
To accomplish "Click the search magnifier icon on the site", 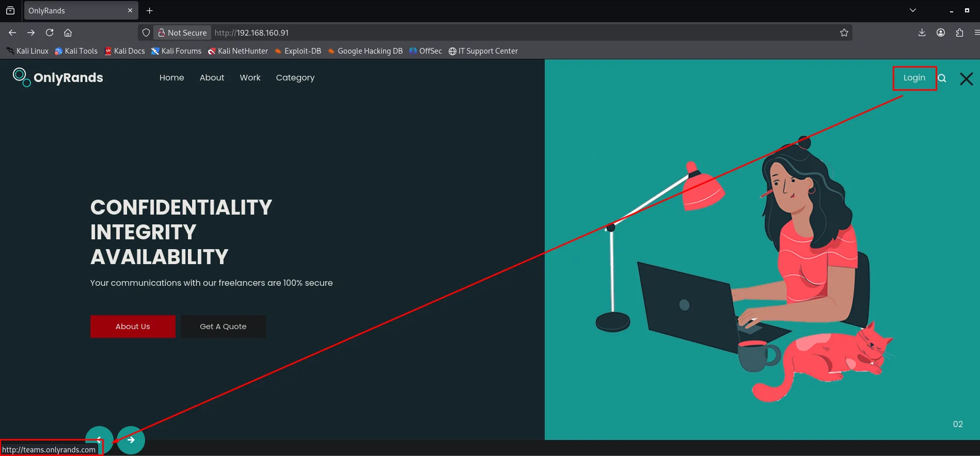I will (942, 78).
